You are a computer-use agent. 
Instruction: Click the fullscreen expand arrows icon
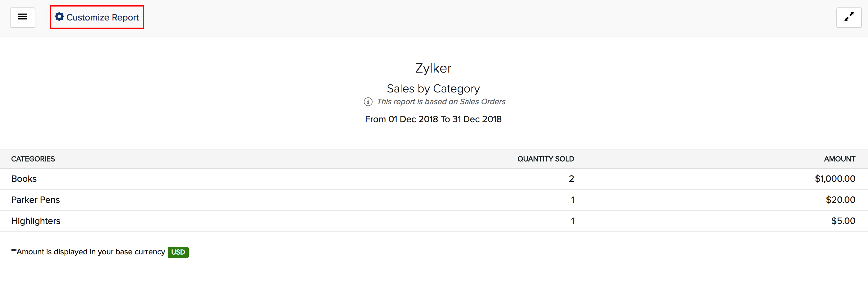click(x=848, y=17)
